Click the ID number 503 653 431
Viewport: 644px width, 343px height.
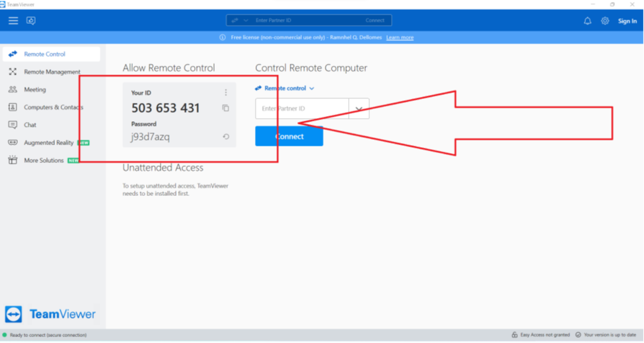click(166, 108)
